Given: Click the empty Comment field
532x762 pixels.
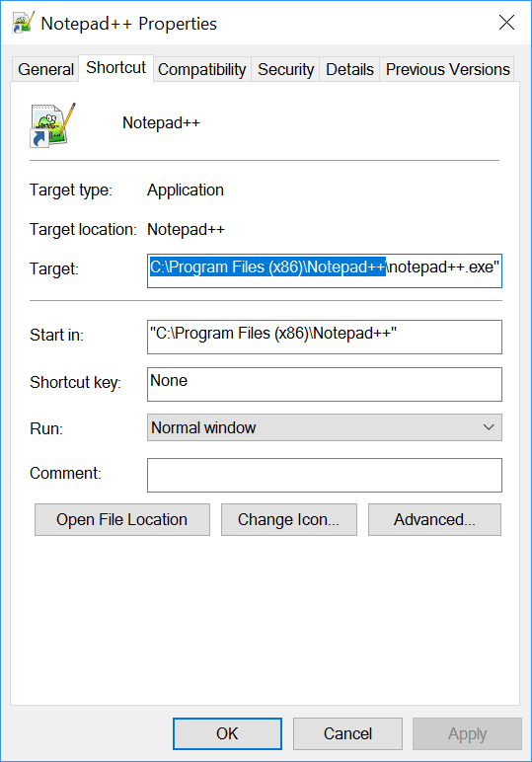Looking at the screenshot, I should [x=325, y=475].
